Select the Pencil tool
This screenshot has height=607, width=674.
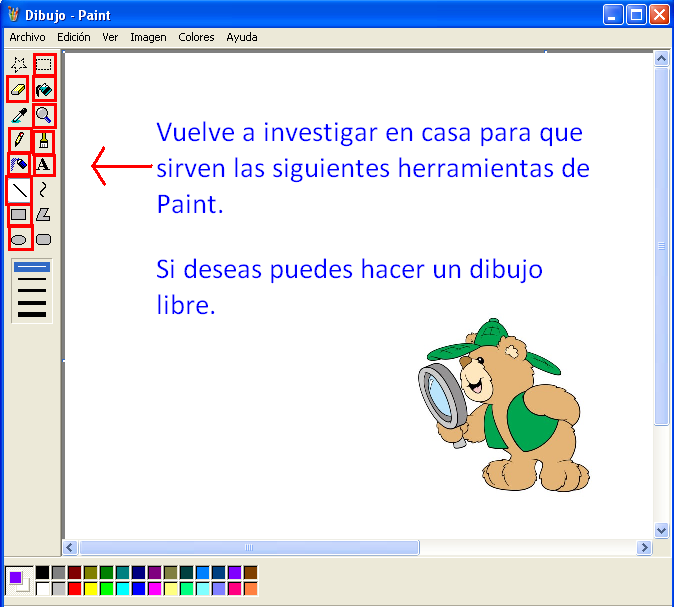point(18,140)
